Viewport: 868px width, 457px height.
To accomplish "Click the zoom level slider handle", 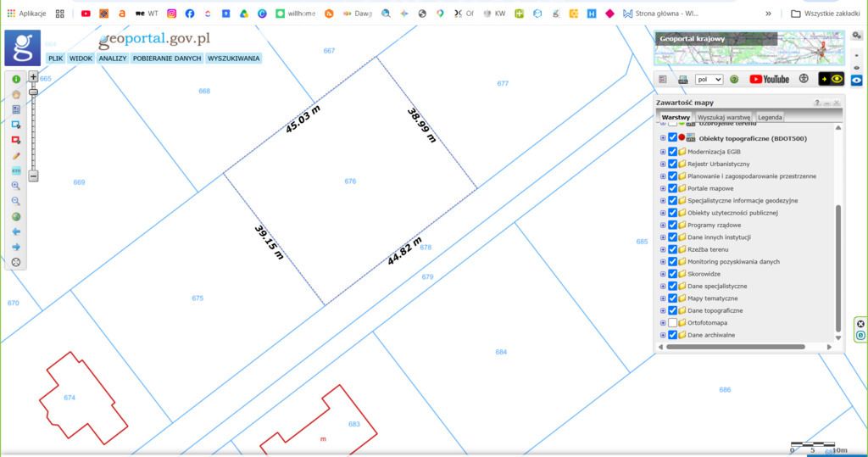I will 33,92.
